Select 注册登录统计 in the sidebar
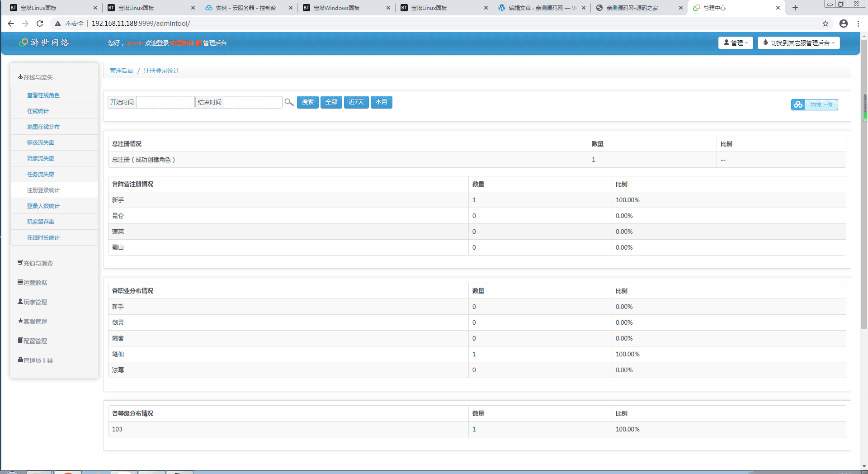 click(54, 190)
